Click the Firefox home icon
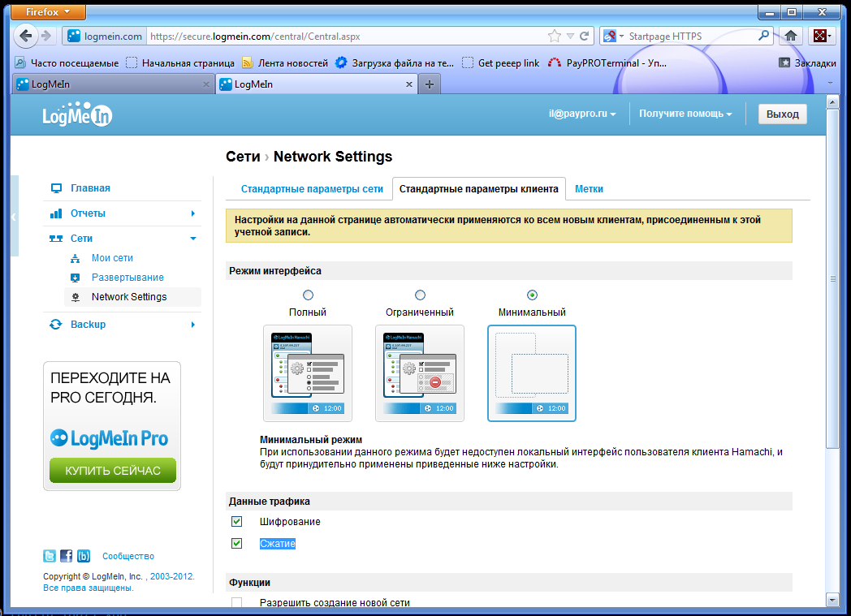This screenshot has width=851, height=616. pos(790,36)
